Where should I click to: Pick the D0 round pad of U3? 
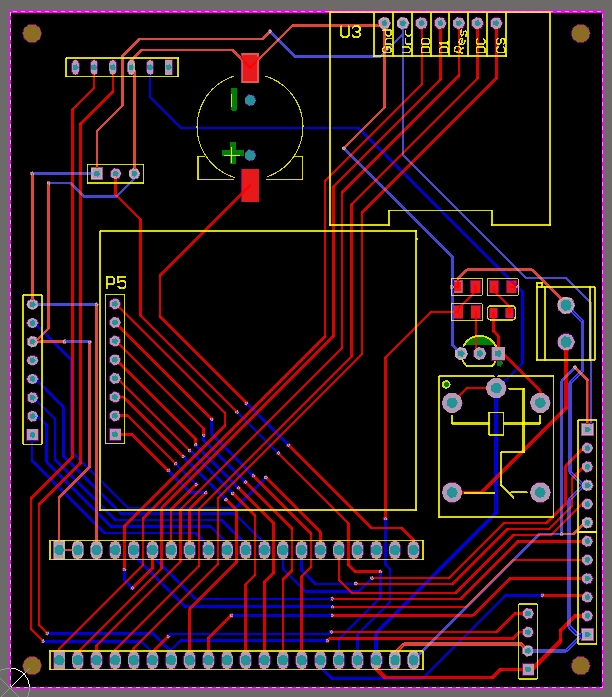click(421, 23)
